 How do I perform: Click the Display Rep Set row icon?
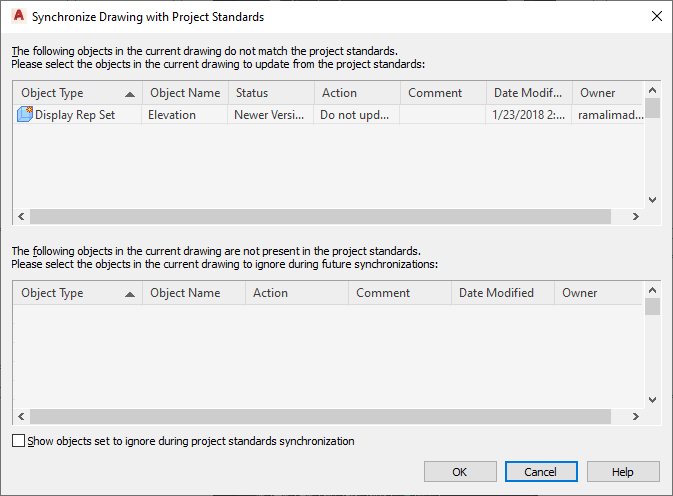[25, 115]
